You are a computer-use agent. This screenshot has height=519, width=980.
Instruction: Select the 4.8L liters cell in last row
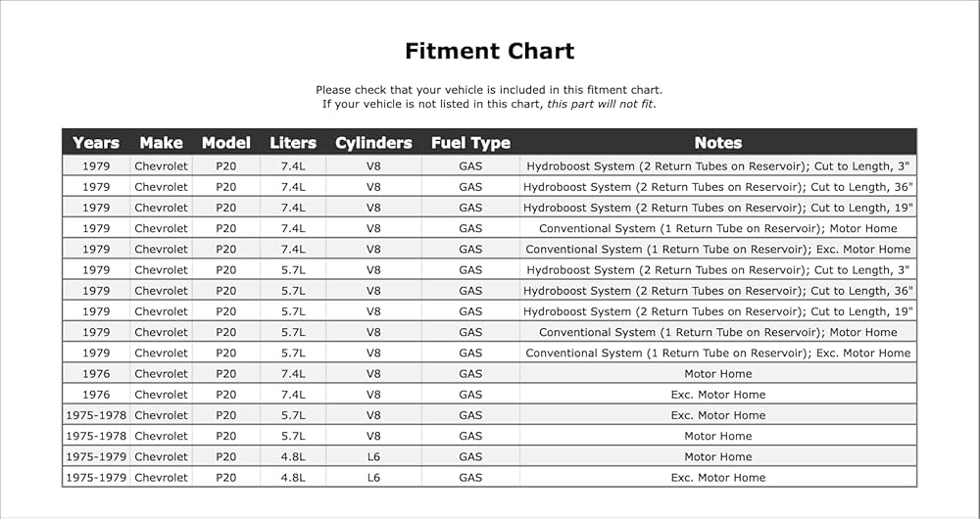tap(293, 478)
